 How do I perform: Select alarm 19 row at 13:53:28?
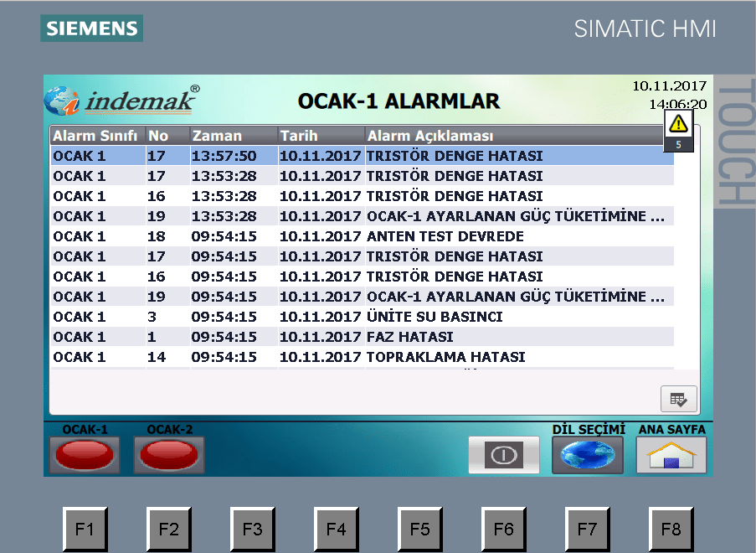[x=362, y=216]
